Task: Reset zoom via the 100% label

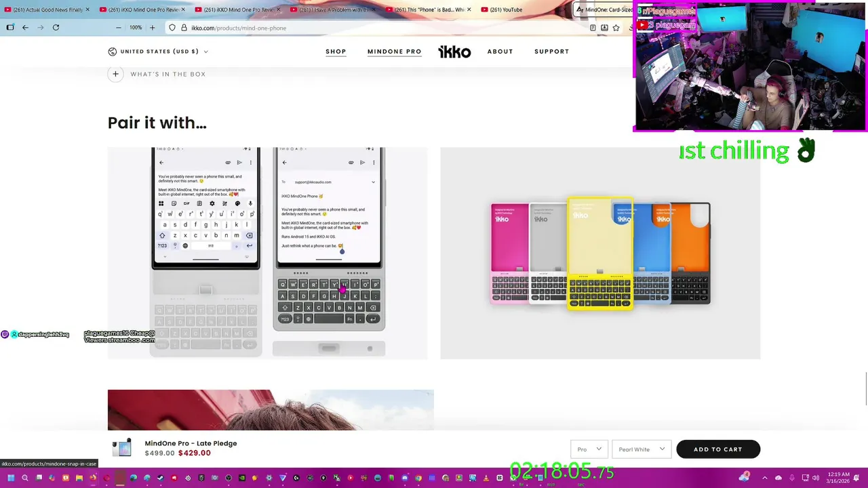Action: point(136,28)
